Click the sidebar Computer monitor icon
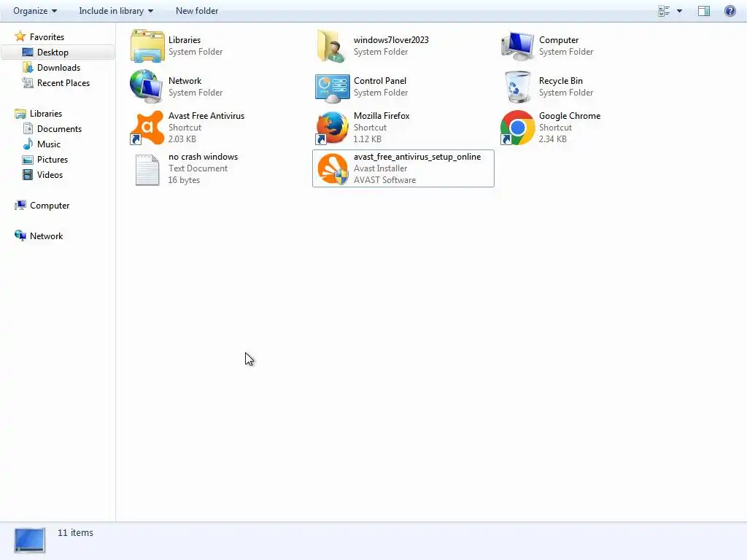This screenshot has height=560, width=747. [20, 205]
